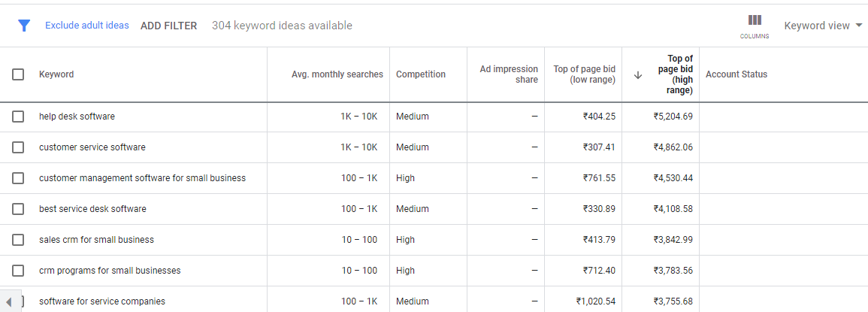Click the Exclude adult ideas filter link
This screenshot has height=312, width=868.
[87, 26]
